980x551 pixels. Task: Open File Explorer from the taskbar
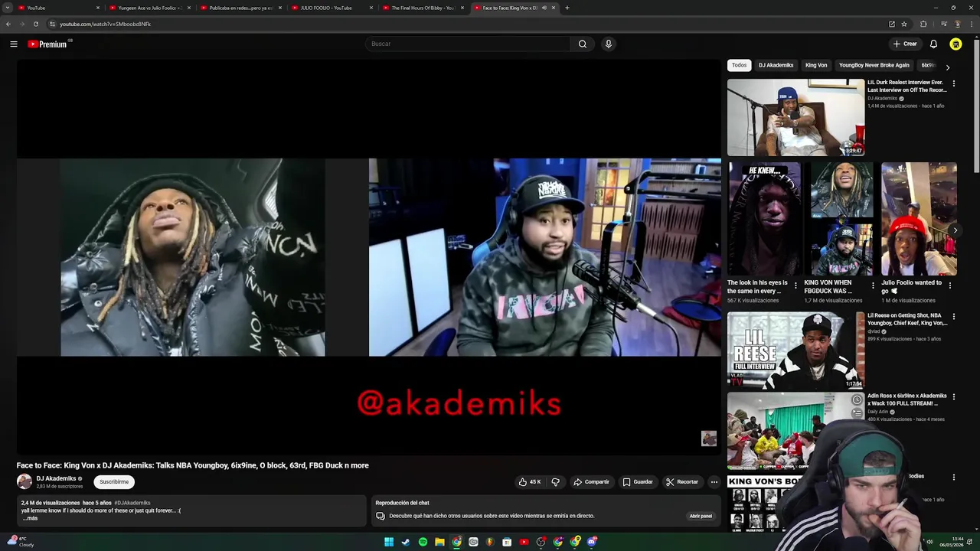[x=439, y=542]
